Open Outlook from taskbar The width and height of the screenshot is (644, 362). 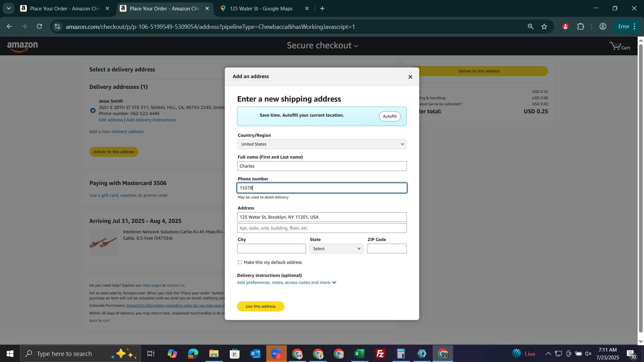256,354
